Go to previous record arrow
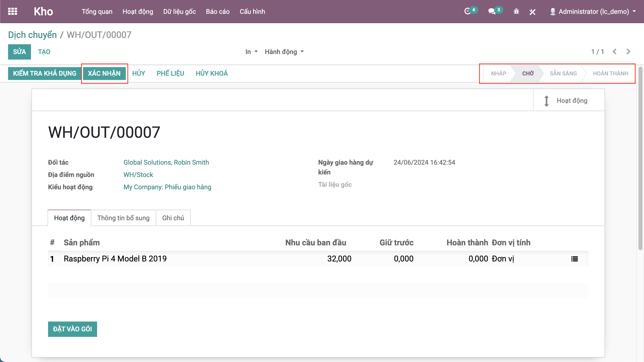The width and height of the screenshot is (644, 362). pyautogui.click(x=615, y=52)
